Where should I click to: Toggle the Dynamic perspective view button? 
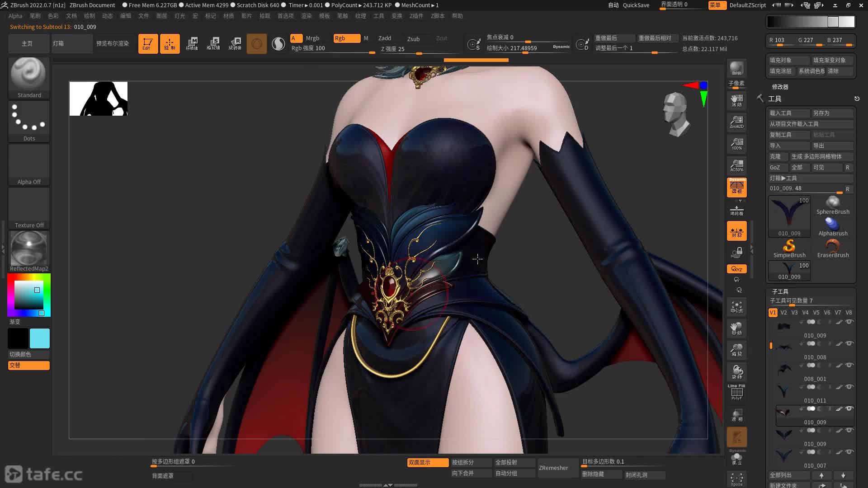pyautogui.click(x=736, y=187)
